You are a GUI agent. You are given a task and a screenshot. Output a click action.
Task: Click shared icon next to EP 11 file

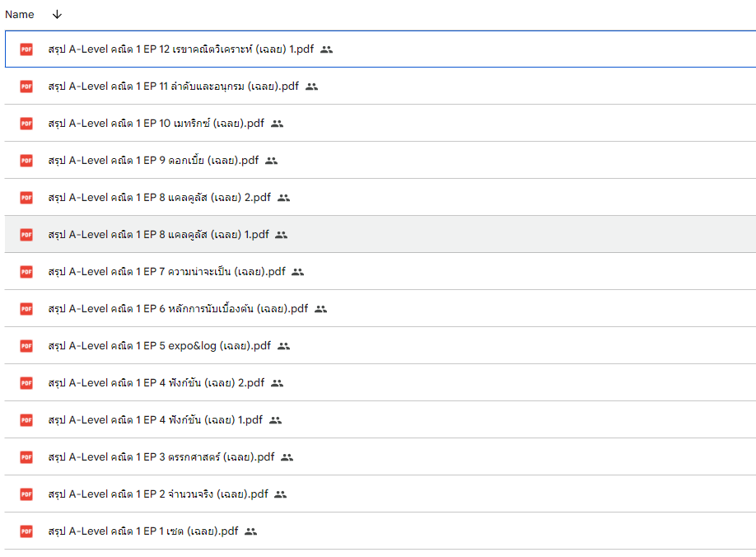(311, 87)
